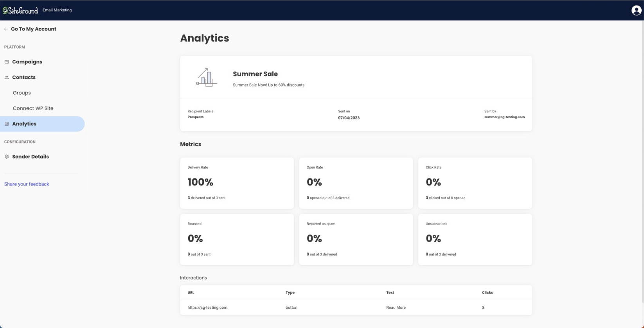Screen dimensions: 644x328
Task: Click the Metrics section heading
Action: pos(191,144)
